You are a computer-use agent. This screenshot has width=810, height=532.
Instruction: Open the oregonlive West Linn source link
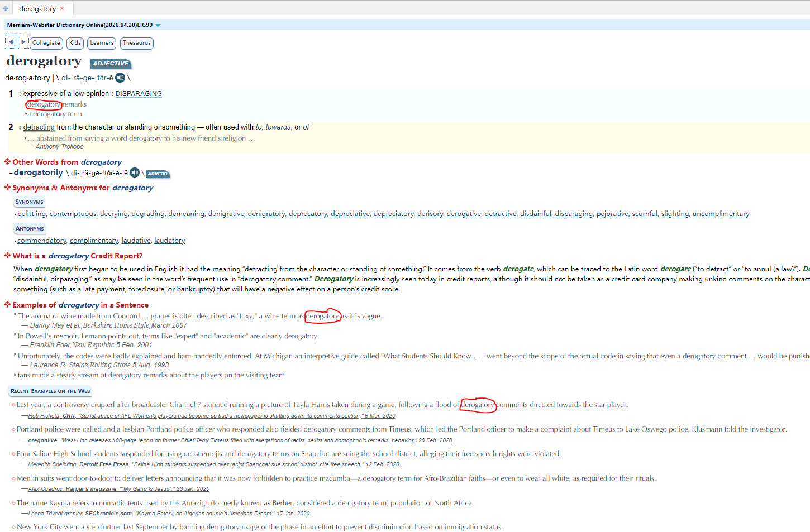240,440
